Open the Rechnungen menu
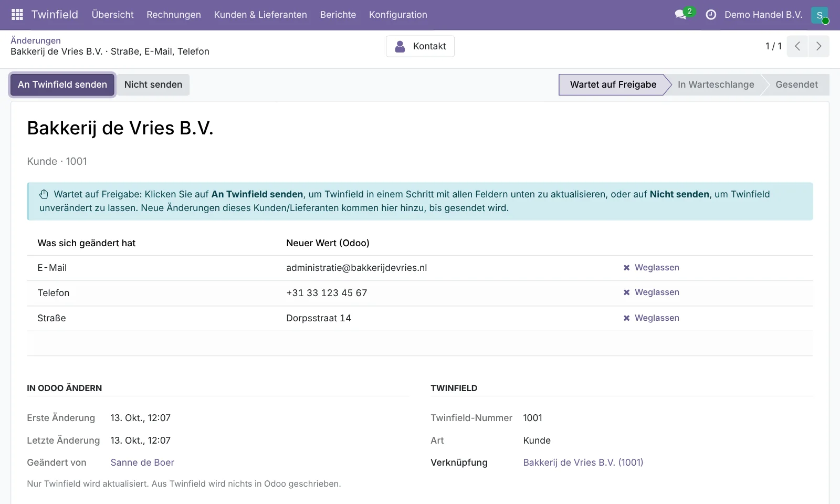 pyautogui.click(x=174, y=15)
